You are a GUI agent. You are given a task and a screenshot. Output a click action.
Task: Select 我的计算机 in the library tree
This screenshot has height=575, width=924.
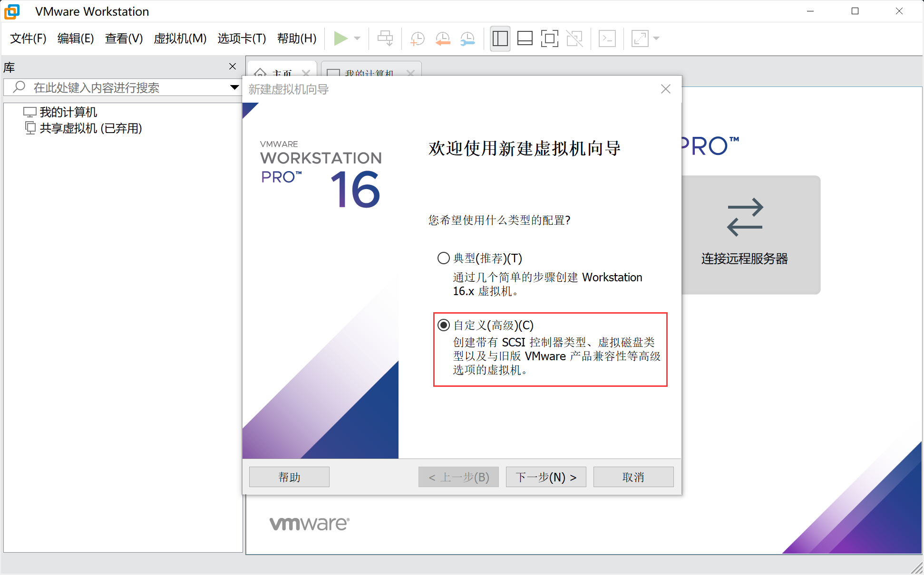pos(68,112)
